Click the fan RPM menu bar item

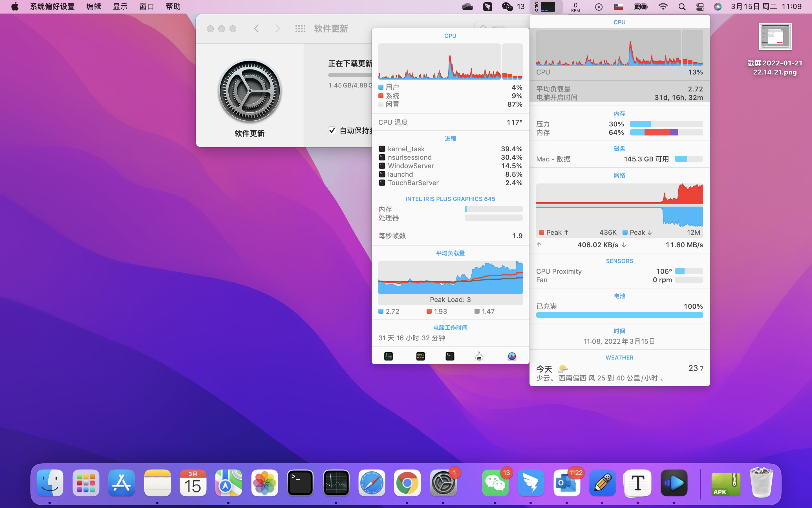(x=575, y=7)
